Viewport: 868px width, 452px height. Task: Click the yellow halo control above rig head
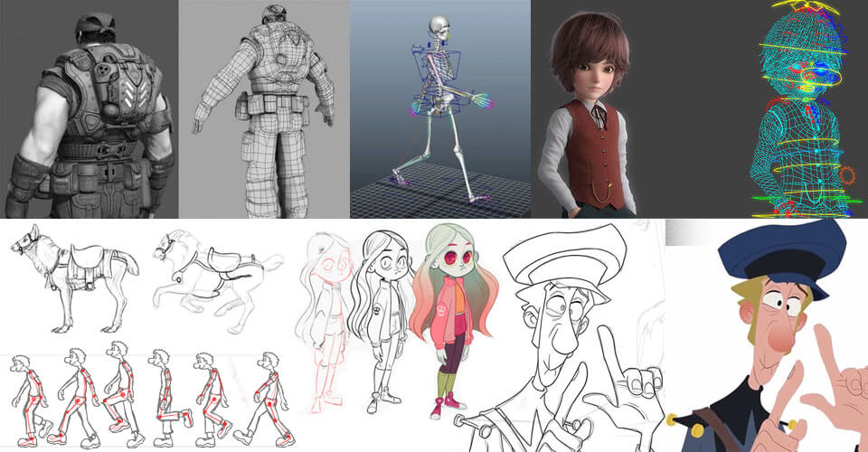click(797, 13)
